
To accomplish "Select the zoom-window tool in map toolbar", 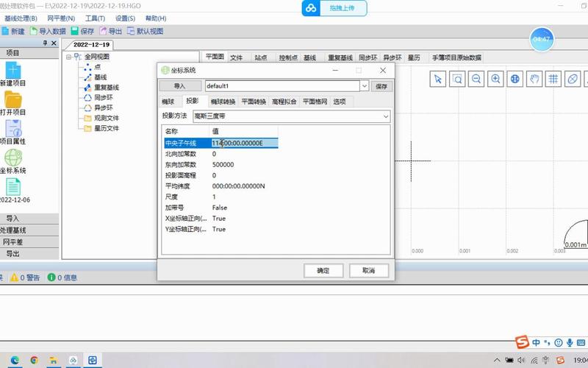I will point(457,79).
